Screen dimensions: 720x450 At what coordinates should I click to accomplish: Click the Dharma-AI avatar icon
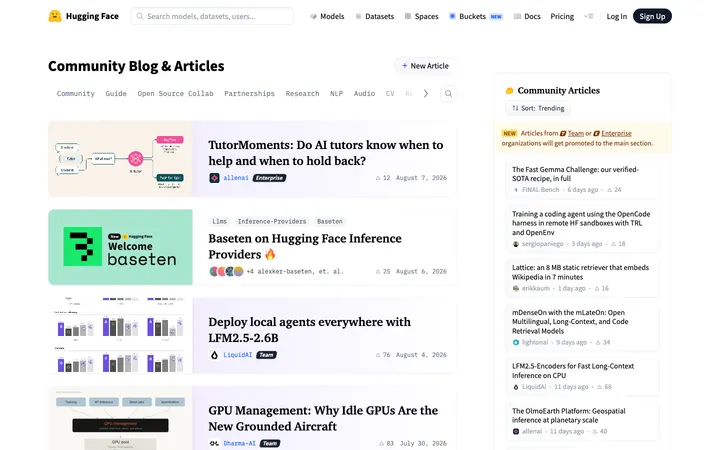pos(214,444)
